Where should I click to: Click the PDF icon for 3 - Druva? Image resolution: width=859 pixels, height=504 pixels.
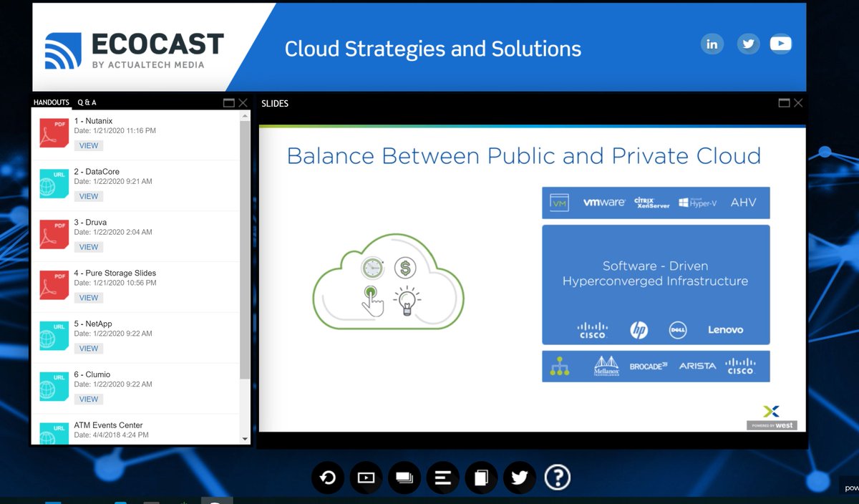54,235
